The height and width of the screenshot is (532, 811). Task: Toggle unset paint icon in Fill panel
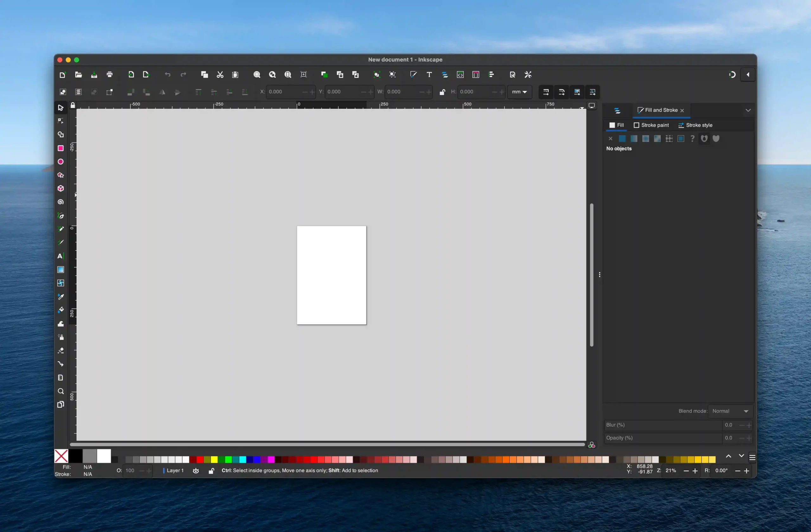pyautogui.click(x=692, y=138)
